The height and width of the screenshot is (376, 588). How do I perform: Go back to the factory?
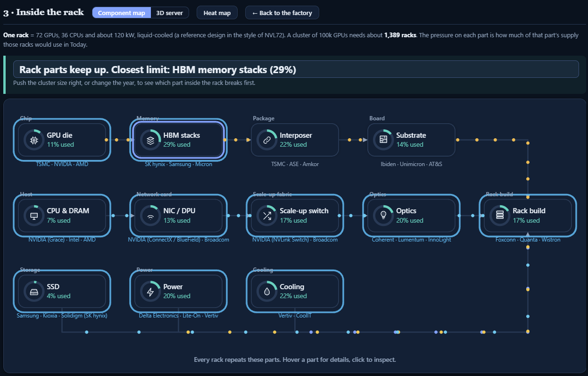click(282, 13)
